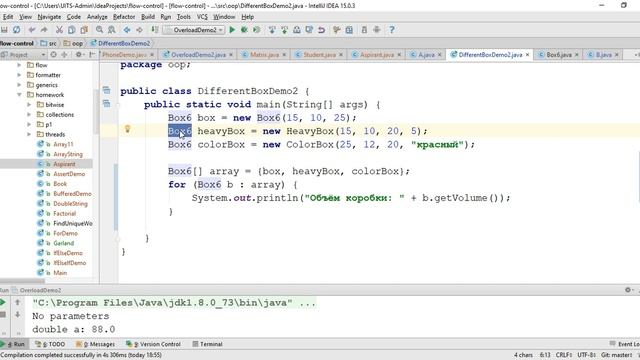Switch to the Box6.java editor tab
640x360 pixels.
pyautogui.click(x=559, y=55)
